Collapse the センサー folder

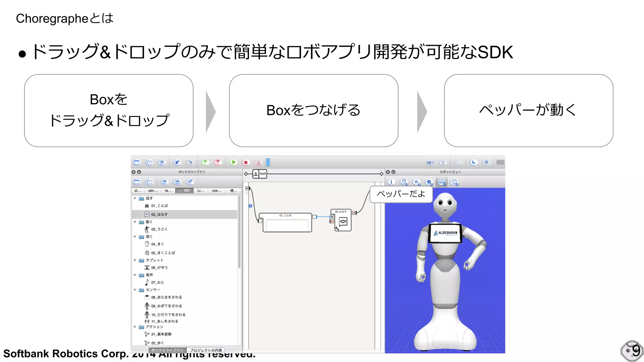coord(135,290)
